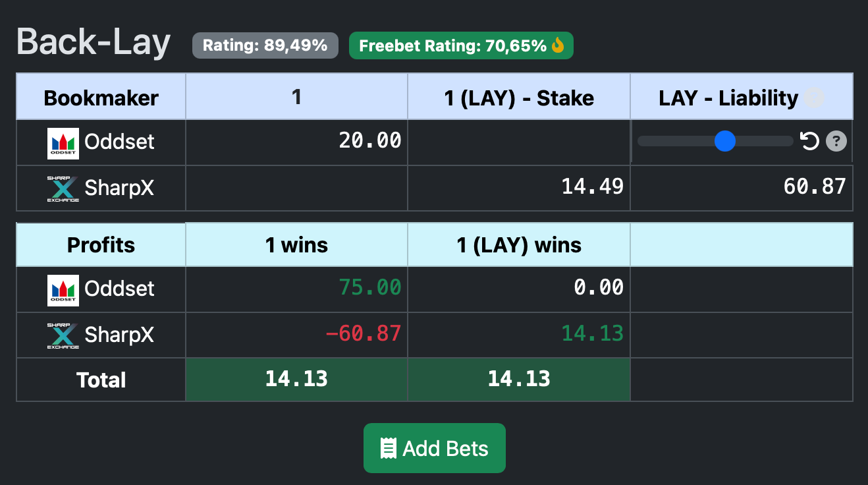Click the receipt icon on Add Bets
The image size is (868, 485).
[389, 449]
